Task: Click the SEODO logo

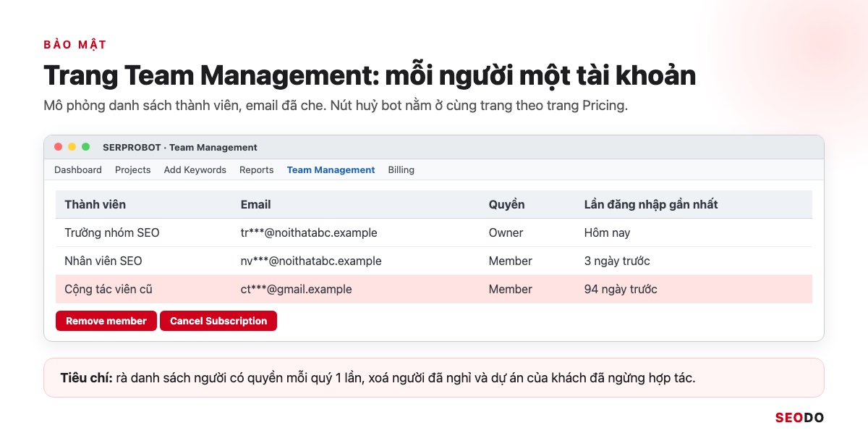Action: click(799, 417)
